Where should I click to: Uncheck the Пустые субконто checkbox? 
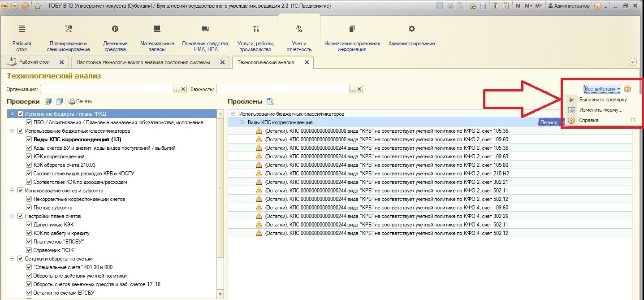(x=29, y=208)
